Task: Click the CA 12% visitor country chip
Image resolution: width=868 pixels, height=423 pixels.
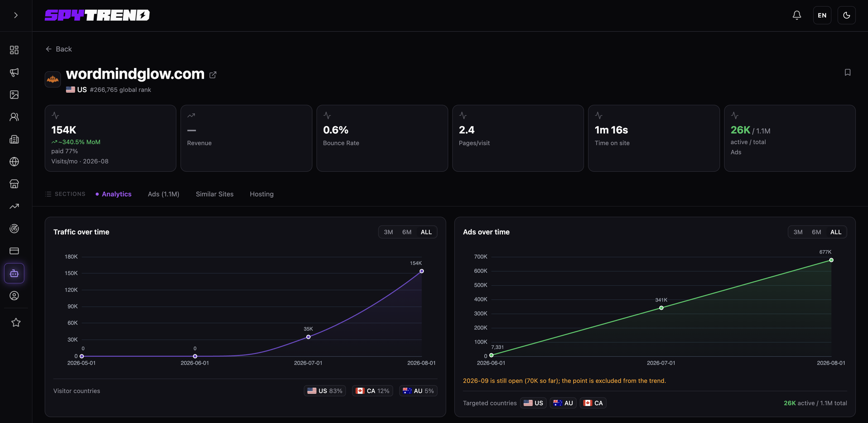Action: coord(373,391)
